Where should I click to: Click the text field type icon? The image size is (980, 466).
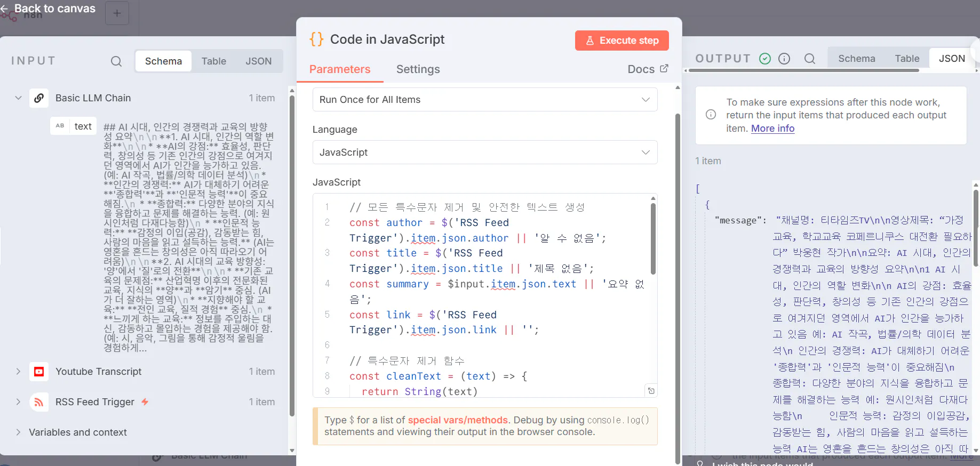60,126
